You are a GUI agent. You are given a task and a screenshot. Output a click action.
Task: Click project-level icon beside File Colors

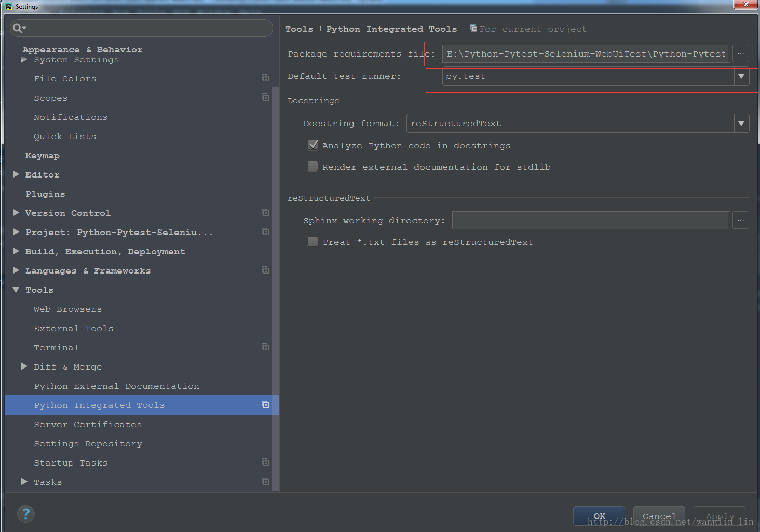(x=265, y=78)
